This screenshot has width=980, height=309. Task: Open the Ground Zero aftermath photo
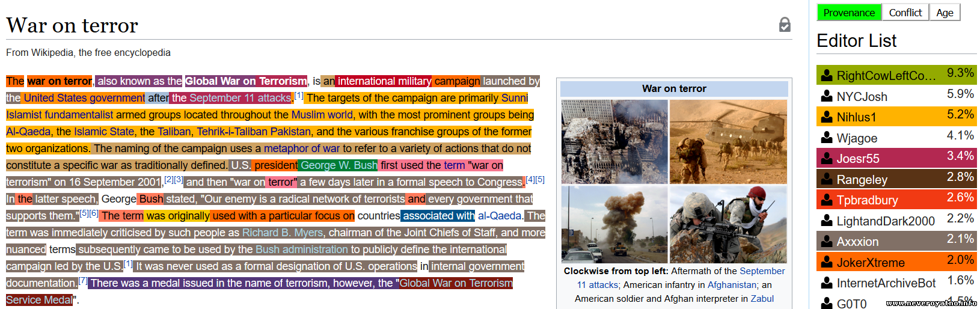pyautogui.click(x=614, y=141)
